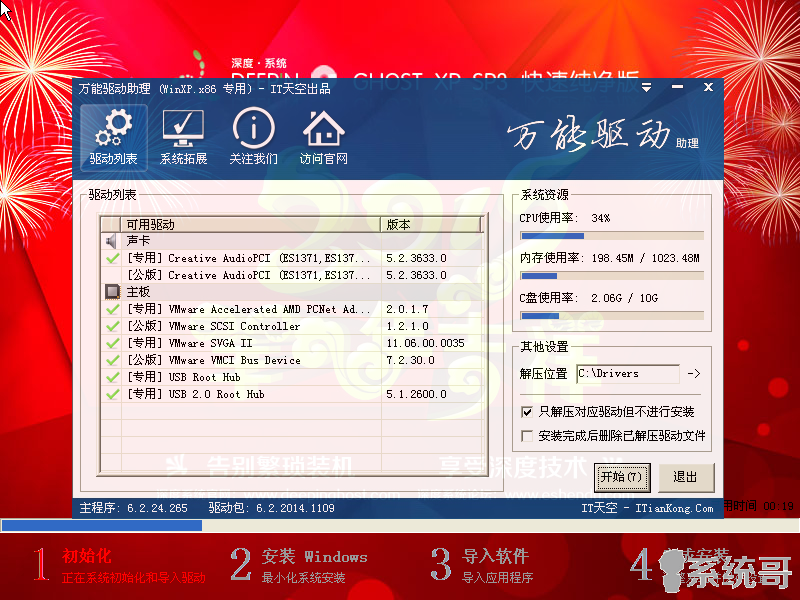Click the speaker icon beside 声卡
The height and width of the screenshot is (600, 800).
111,241
